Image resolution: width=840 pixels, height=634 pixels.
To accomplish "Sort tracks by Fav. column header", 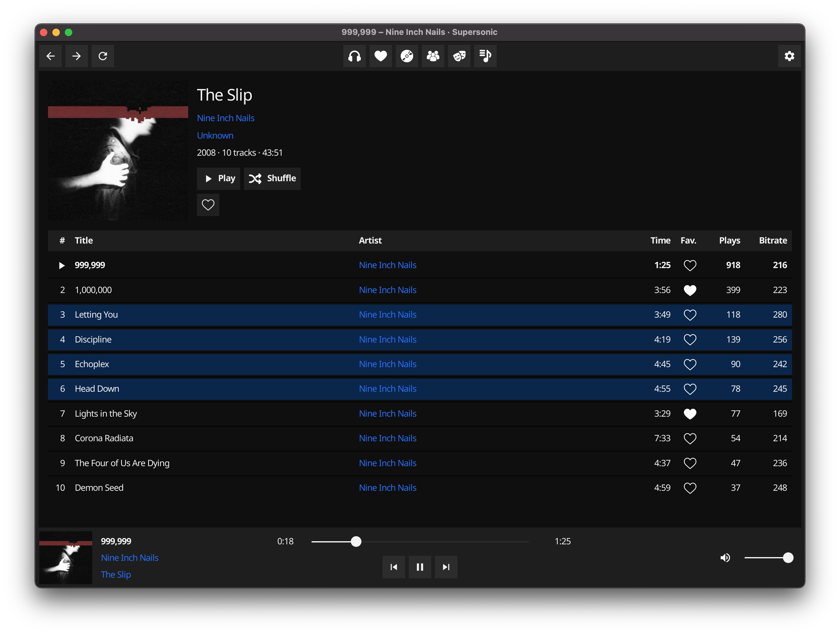I will [x=688, y=241].
